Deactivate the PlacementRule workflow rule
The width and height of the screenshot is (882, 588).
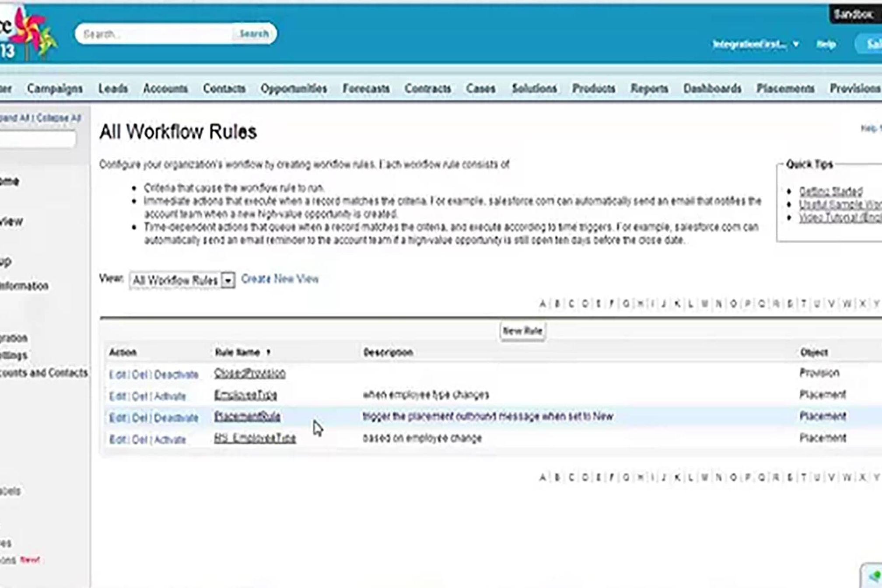(176, 418)
